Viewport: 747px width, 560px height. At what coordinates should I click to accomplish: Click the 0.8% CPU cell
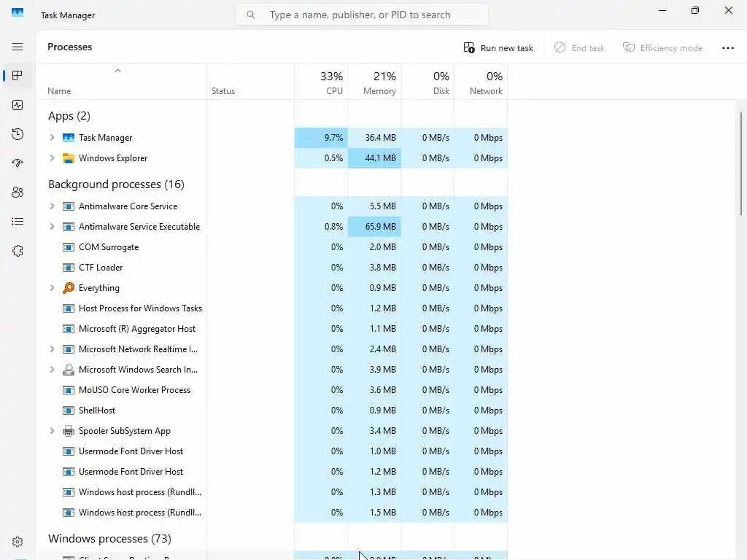coord(321,227)
